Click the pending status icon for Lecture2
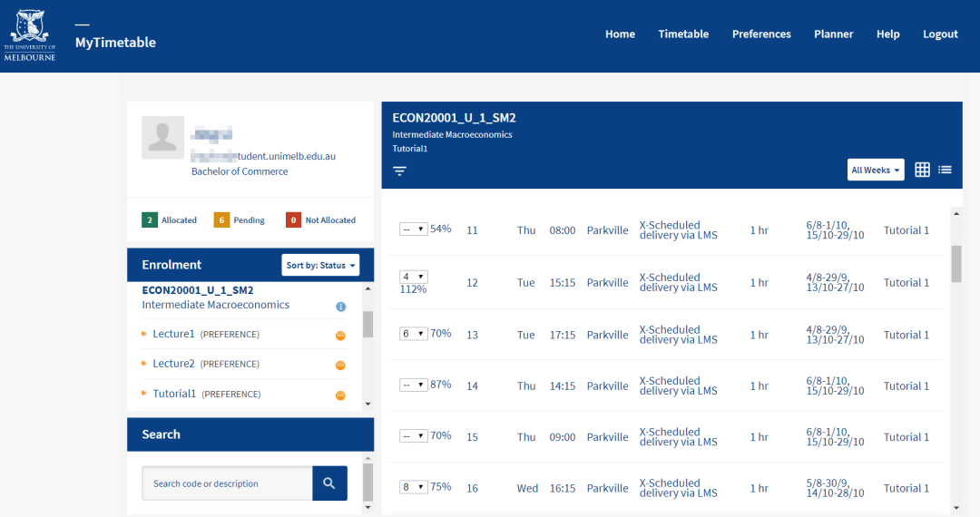 [x=340, y=366]
